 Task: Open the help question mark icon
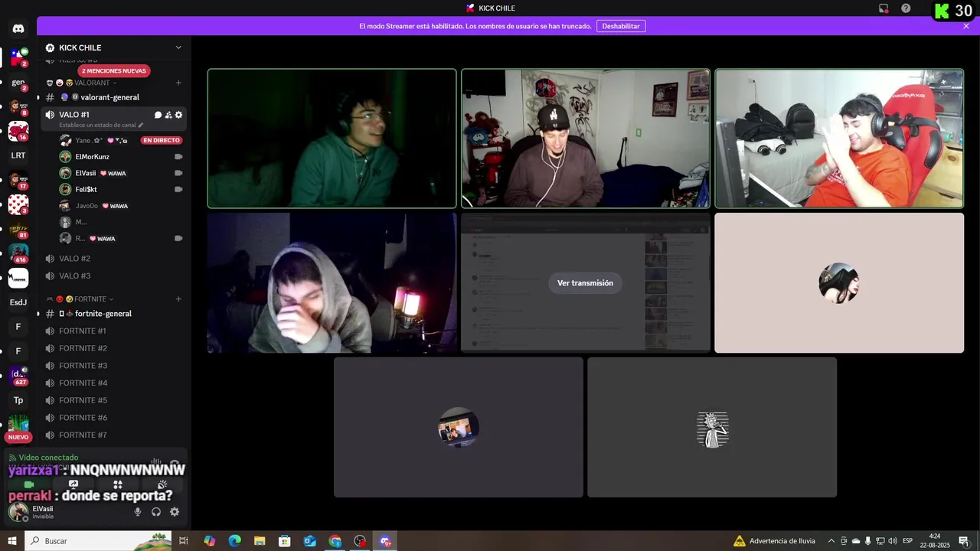(906, 8)
